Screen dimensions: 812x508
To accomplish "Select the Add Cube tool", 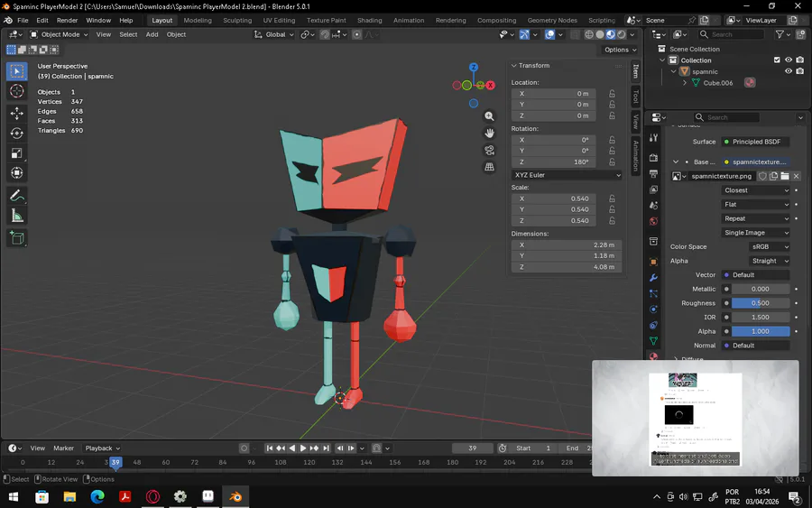I will 16,238.
